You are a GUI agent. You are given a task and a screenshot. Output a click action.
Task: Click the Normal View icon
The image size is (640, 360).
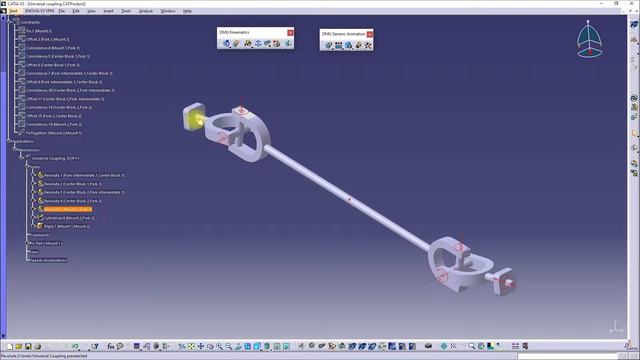click(x=238, y=346)
